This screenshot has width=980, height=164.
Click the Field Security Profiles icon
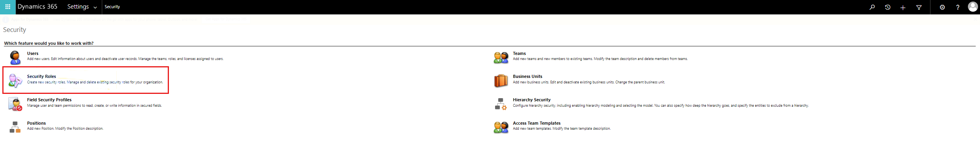15,104
